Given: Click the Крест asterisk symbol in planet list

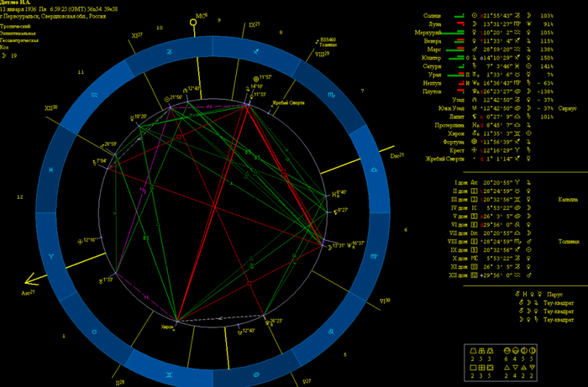Looking at the screenshot, I should click(472, 150).
